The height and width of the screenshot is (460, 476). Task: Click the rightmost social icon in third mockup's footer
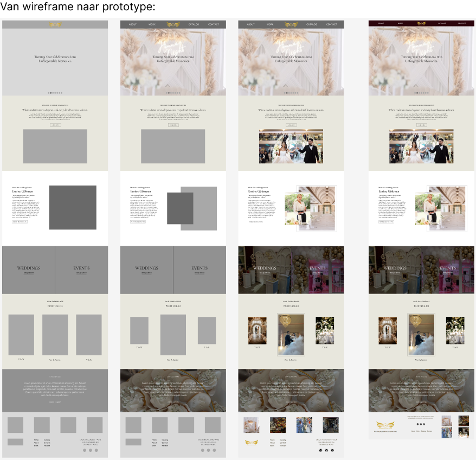pos(332,450)
